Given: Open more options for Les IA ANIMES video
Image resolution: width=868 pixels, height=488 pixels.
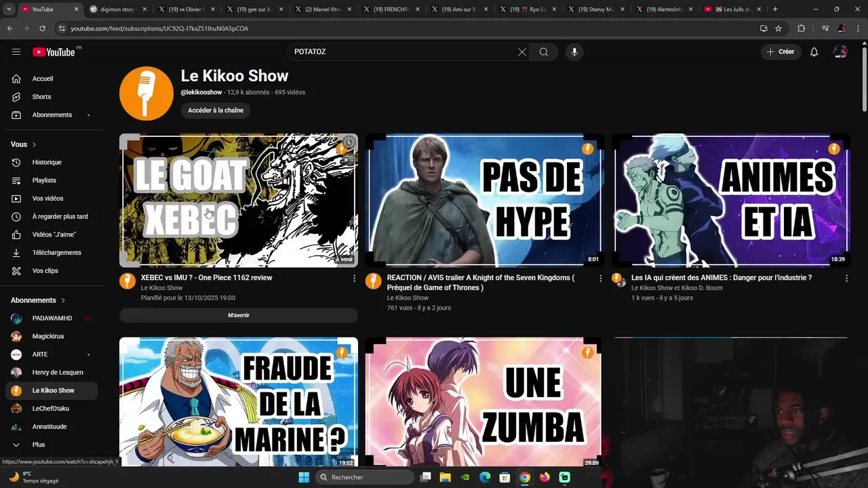Looking at the screenshot, I should (x=846, y=279).
